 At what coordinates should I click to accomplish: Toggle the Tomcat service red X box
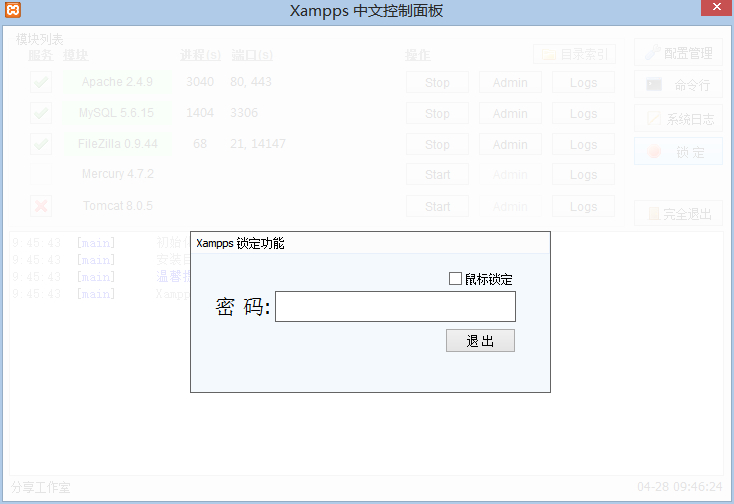coord(41,206)
